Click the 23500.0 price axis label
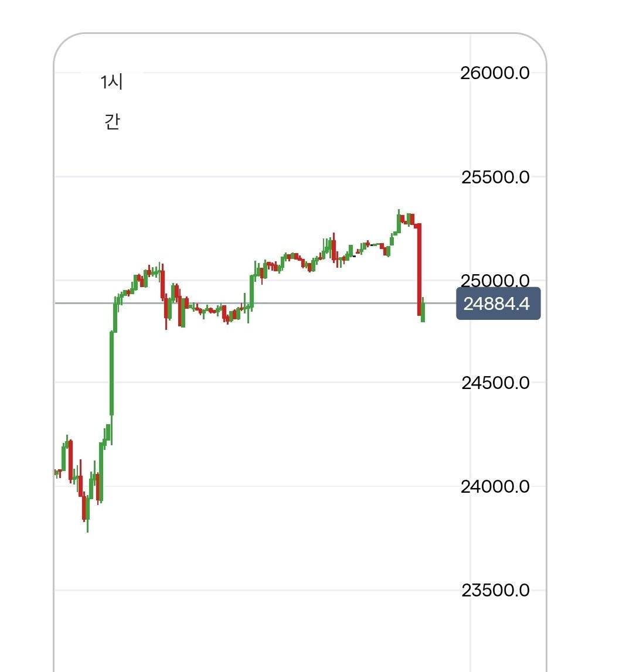Screen dimensions: 633x672 [495, 590]
